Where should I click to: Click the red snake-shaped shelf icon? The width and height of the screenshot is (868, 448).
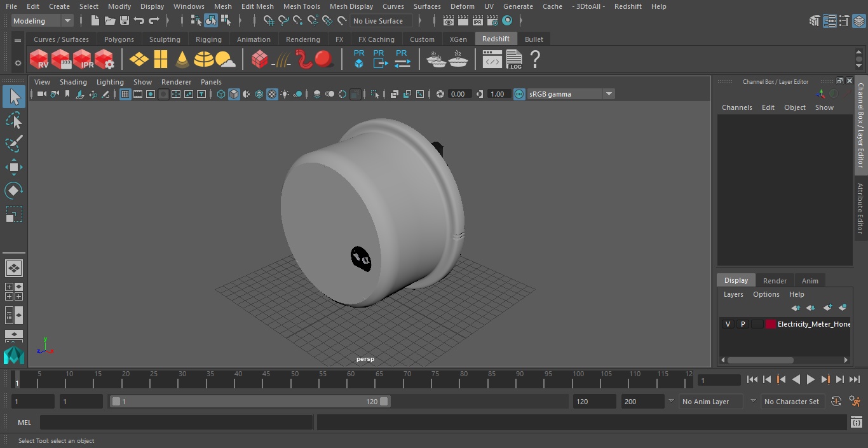point(304,60)
